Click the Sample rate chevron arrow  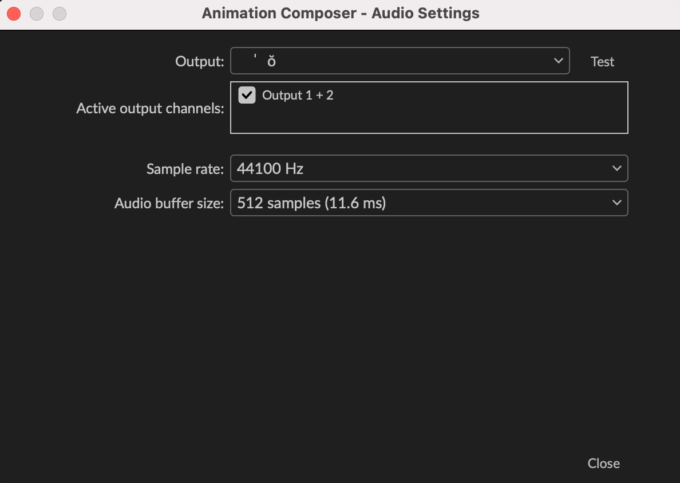pos(617,168)
